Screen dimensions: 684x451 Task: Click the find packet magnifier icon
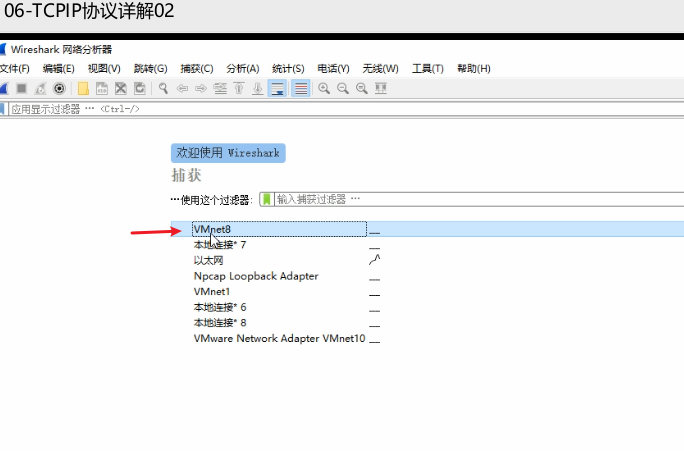coord(163,88)
